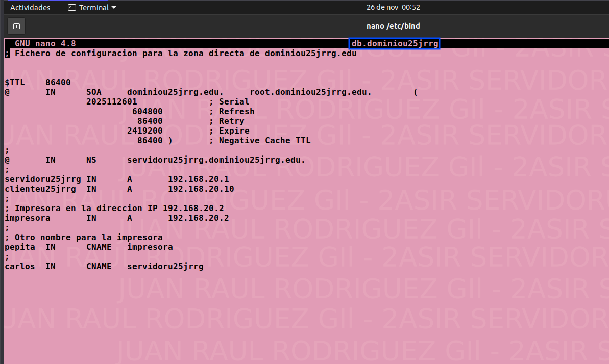The width and height of the screenshot is (609, 364).
Task: Click the IP address 192.168.20.1
Action: click(199, 179)
